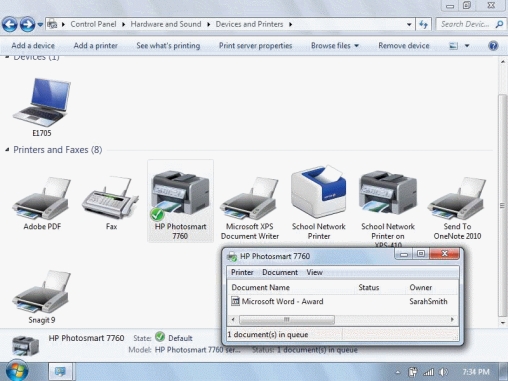Expand Devices and Printers breadcrumb arrow

pyautogui.click(x=290, y=24)
